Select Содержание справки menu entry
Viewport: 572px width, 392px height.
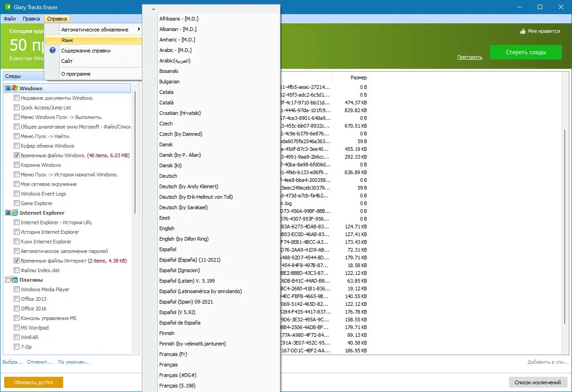pos(94,51)
